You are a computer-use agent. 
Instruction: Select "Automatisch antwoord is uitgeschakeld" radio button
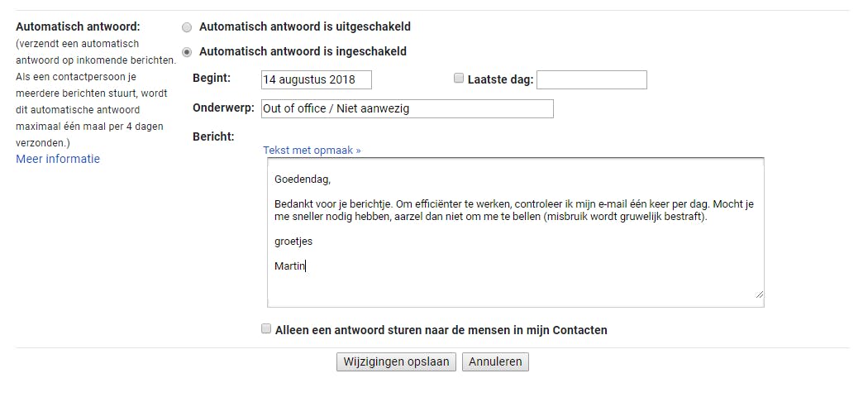(187, 27)
